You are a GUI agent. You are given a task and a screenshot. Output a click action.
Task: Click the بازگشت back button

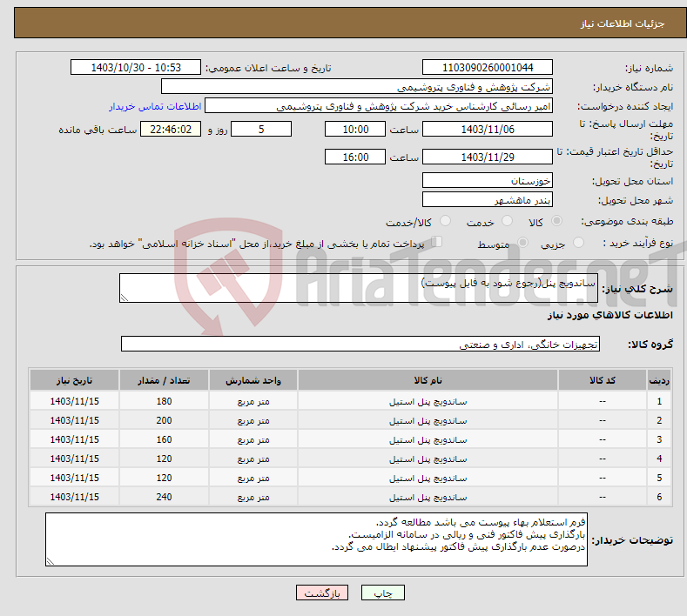click(x=322, y=593)
